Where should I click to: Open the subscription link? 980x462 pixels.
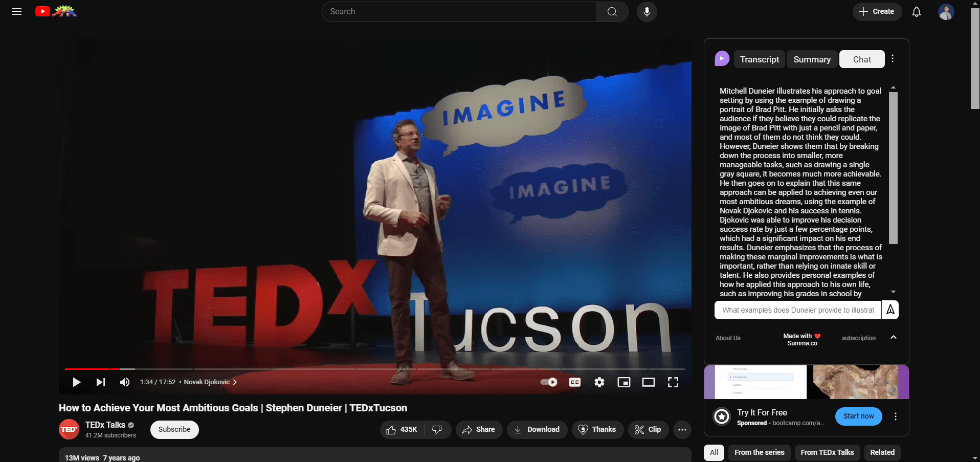pos(858,338)
